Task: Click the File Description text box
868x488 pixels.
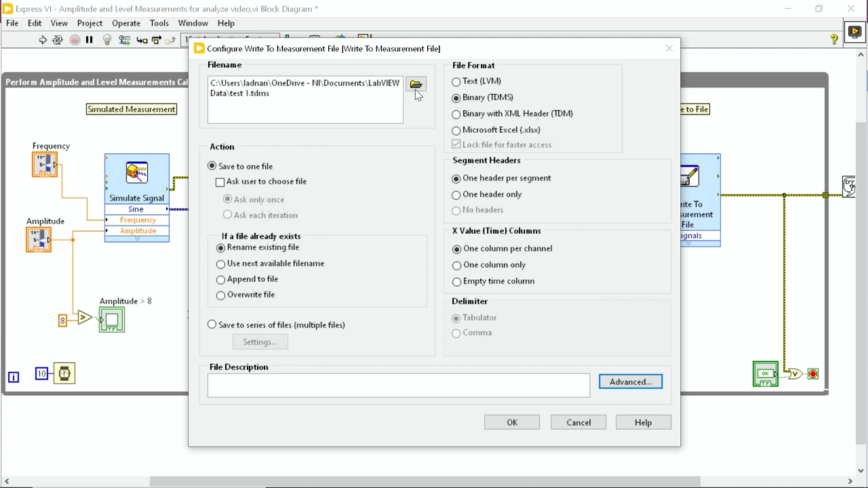Action: point(399,386)
